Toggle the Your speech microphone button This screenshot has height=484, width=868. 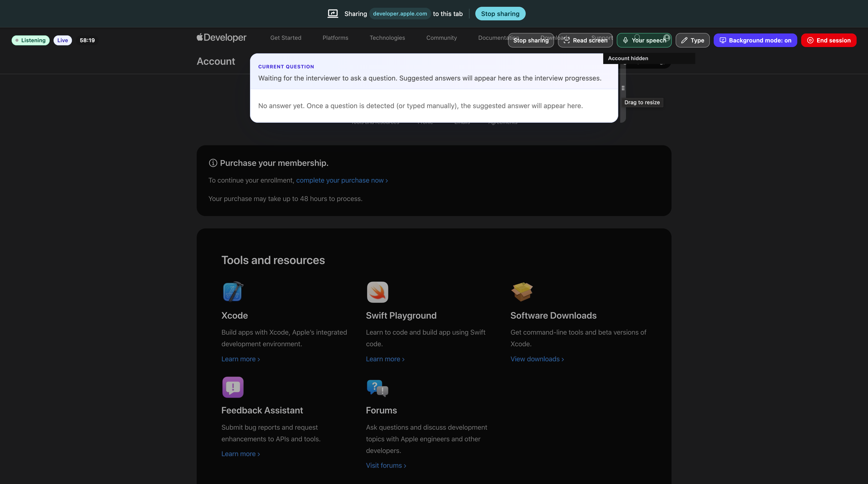tap(644, 40)
